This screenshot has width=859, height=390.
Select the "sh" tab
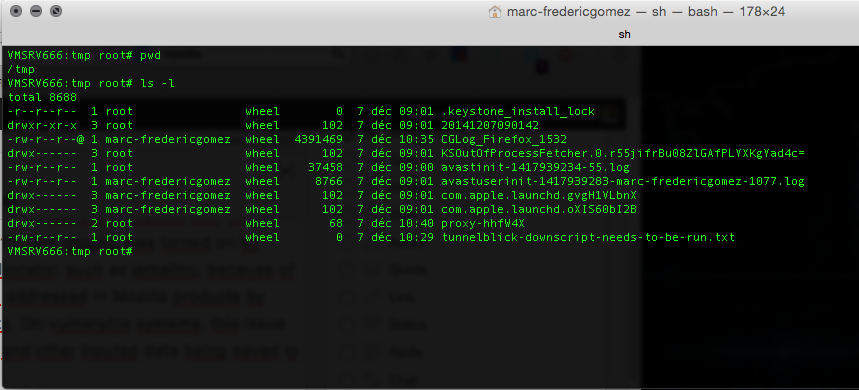(624, 35)
